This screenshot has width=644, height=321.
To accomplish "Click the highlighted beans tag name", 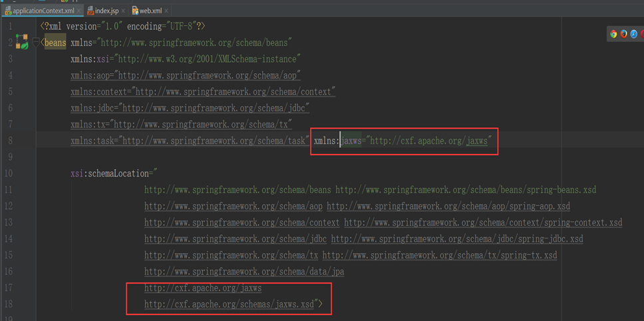I will click(55, 43).
